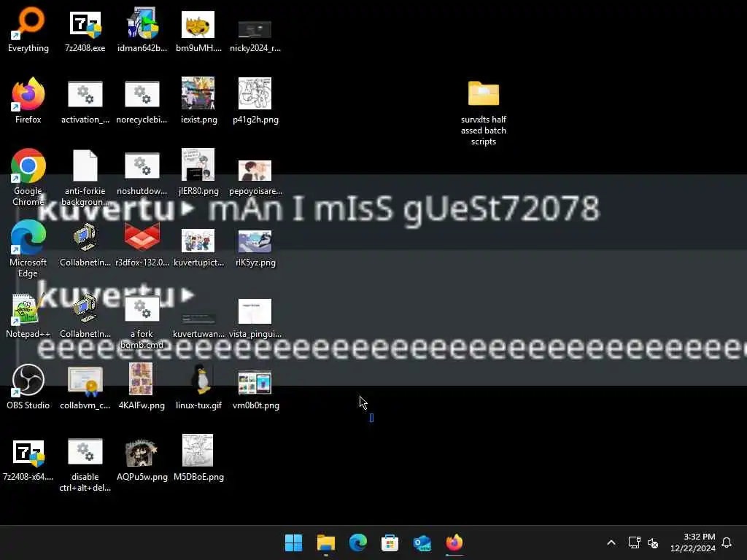Open Microsoft Store from the taskbar
Viewport: 747px width, 560px height.
[390, 542]
